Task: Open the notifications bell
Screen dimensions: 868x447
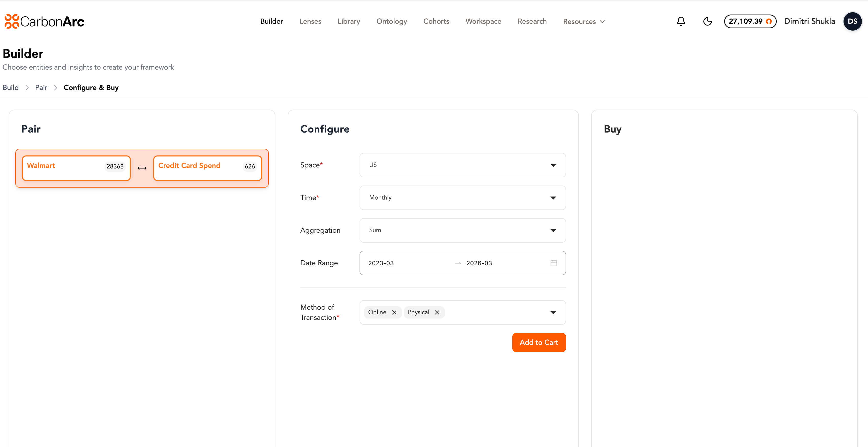Action: [x=681, y=21]
